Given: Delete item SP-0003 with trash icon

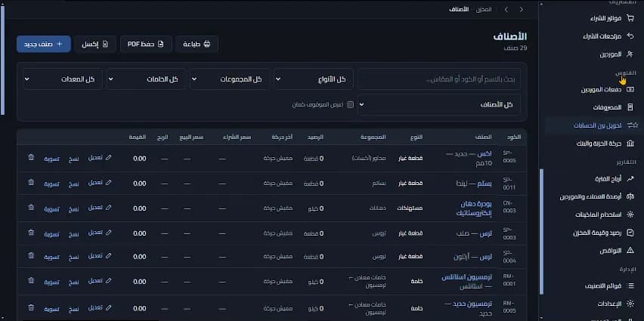Looking at the screenshot, I should (31, 233).
